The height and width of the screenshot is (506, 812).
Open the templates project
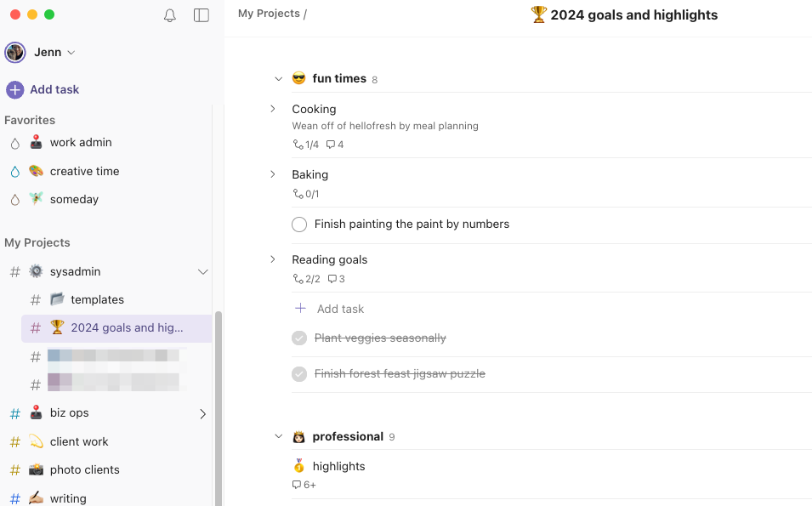coord(97,299)
